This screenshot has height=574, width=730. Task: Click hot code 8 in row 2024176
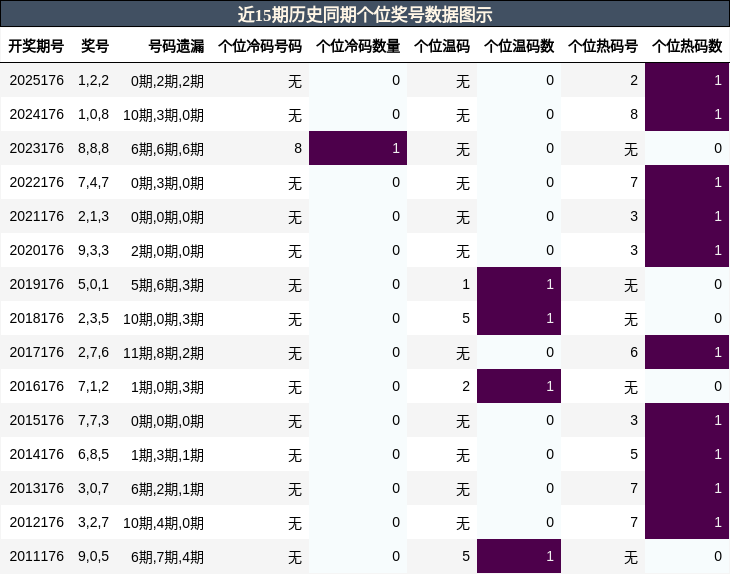[x=634, y=114]
